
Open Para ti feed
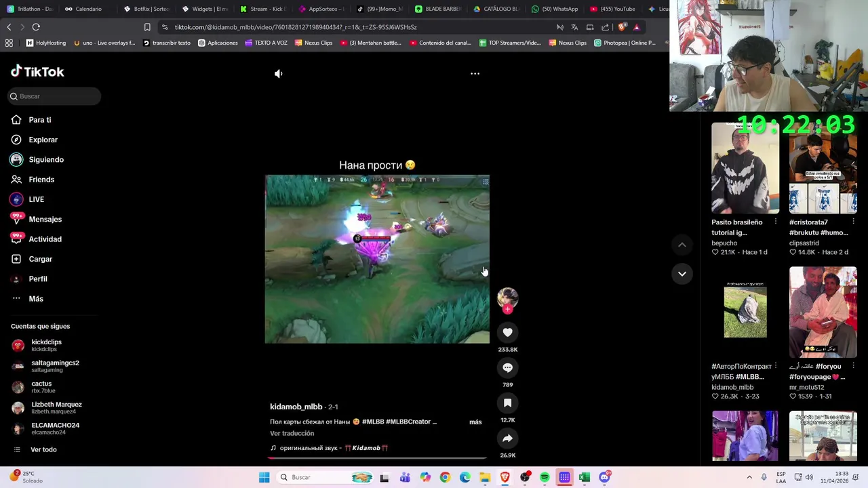point(39,120)
